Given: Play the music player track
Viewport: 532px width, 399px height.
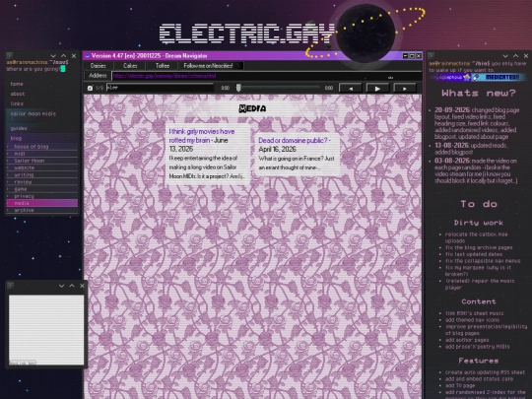Looking at the screenshot, I should pos(377,89).
